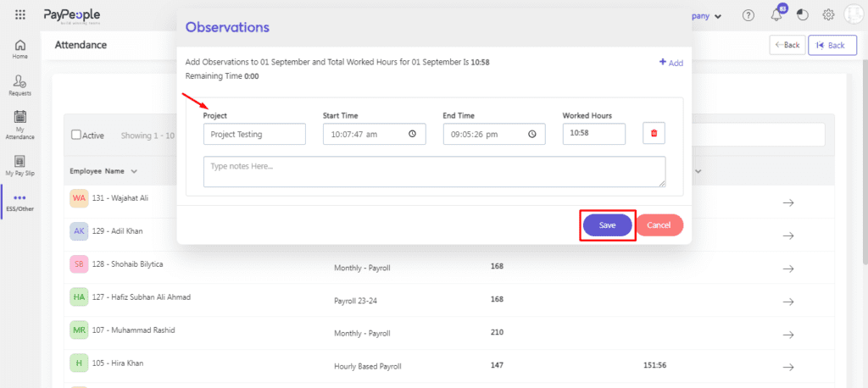
Task: Open ESS/Other sidebar menu
Action: point(20,202)
